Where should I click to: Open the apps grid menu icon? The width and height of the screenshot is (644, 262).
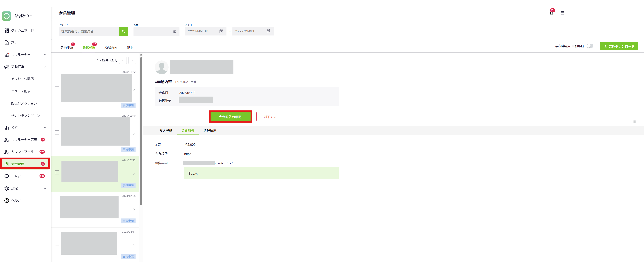(562, 13)
